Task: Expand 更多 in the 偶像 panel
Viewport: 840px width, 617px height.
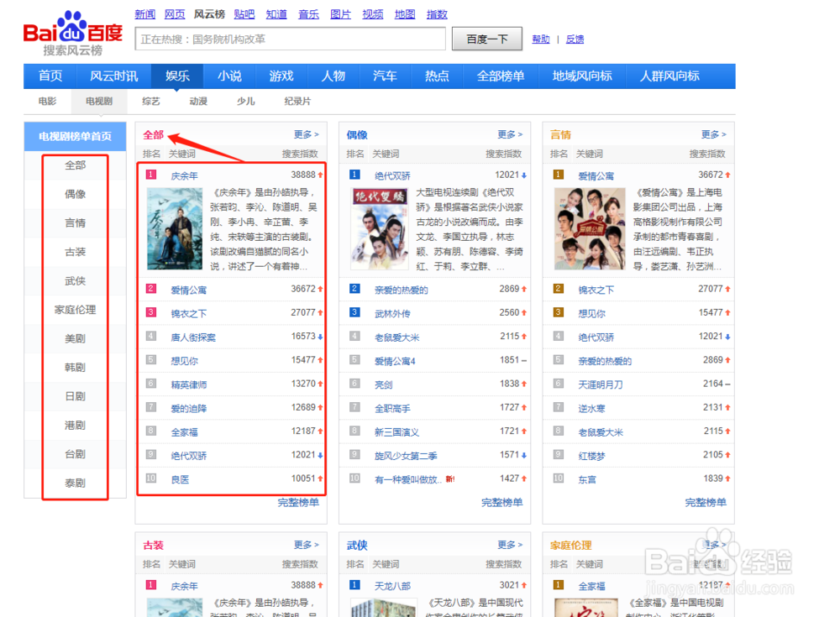Action: (x=510, y=134)
